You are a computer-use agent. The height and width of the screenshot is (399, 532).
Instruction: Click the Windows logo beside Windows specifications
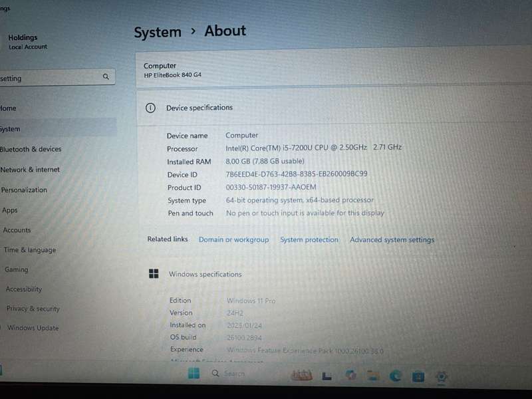(154, 273)
